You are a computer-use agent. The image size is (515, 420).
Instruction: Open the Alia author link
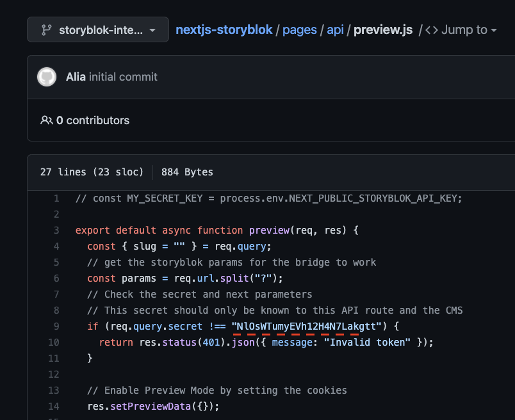pyautogui.click(x=76, y=77)
